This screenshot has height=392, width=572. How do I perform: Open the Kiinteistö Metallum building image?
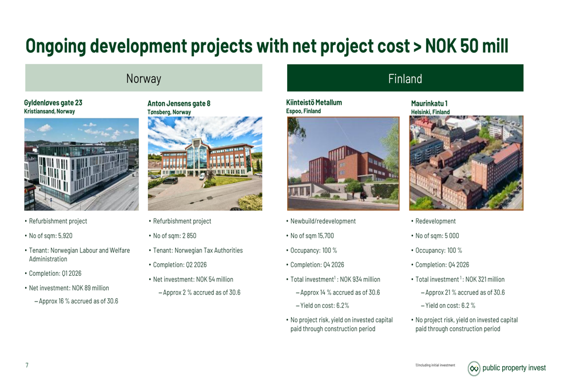point(343,164)
